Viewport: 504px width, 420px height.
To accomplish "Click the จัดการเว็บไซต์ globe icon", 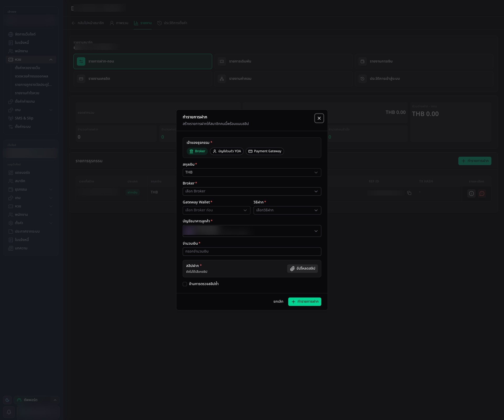I will click(x=11, y=34).
